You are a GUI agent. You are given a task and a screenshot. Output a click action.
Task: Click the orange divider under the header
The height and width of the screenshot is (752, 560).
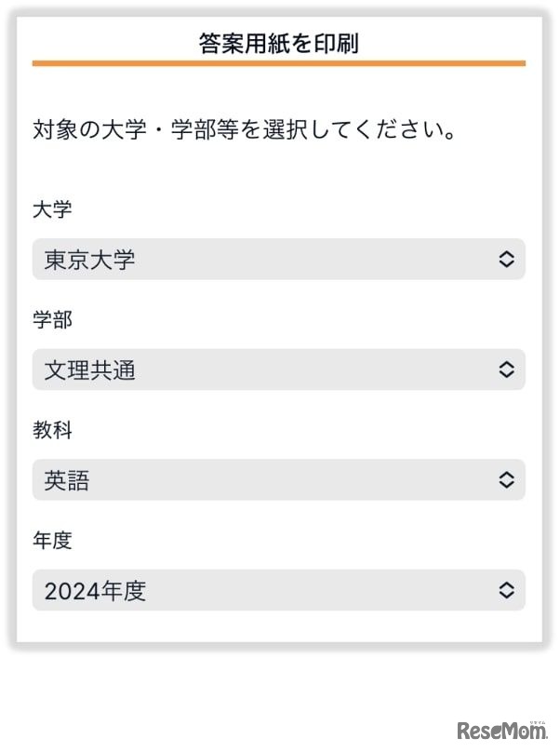point(280,63)
